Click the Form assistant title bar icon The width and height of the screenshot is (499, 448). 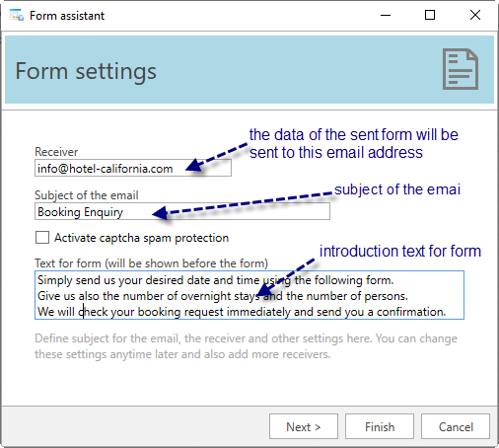[17, 15]
